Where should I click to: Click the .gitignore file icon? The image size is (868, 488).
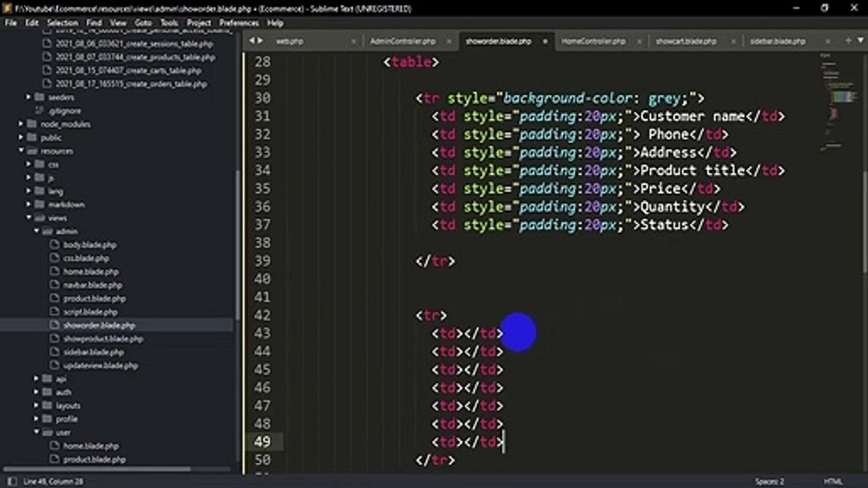(x=39, y=110)
